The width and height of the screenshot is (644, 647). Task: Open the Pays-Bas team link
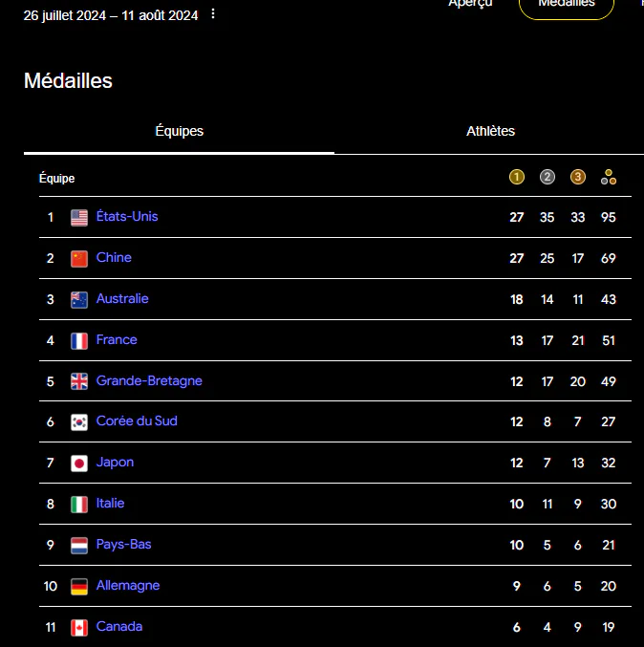pos(124,544)
